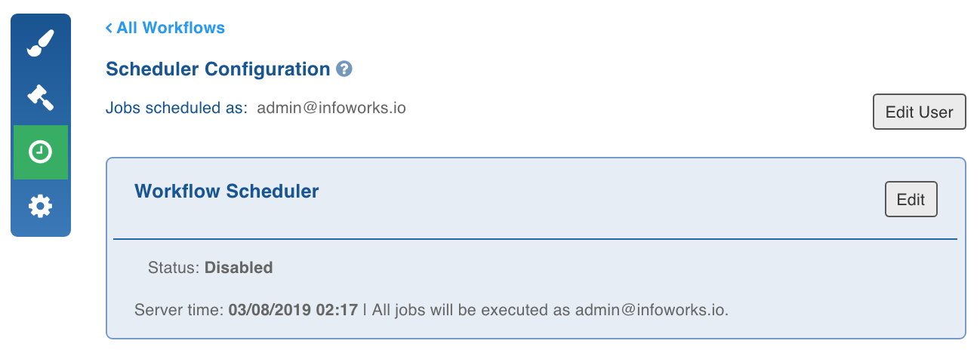Show help for Scheduler Configuration question mark

(344, 69)
